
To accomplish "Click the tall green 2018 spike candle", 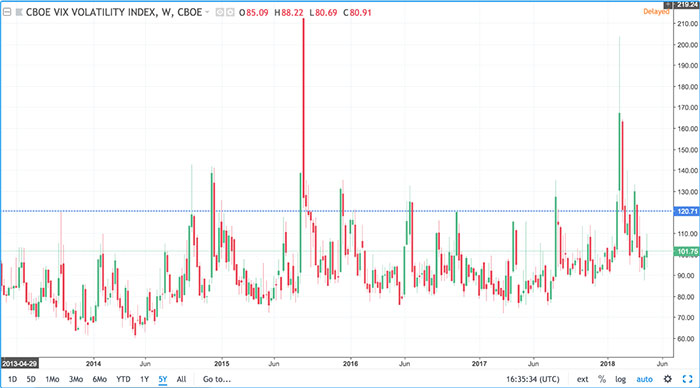I will [619, 152].
